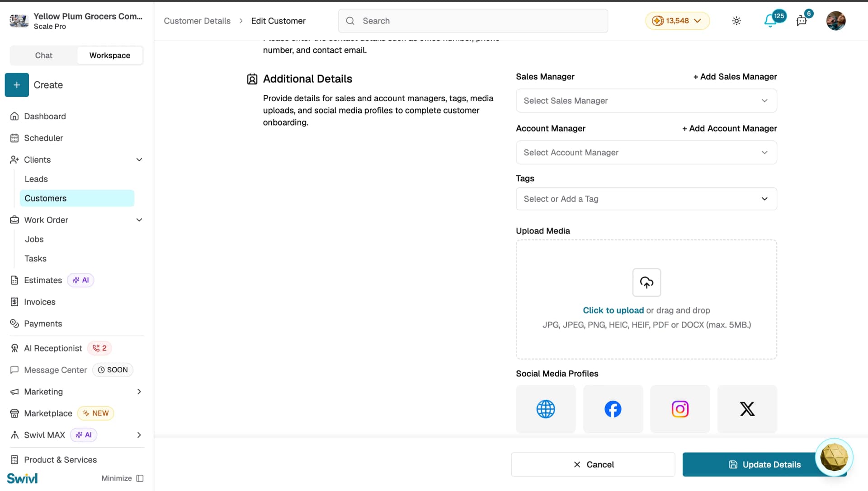Click the search magnifier icon

point(350,21)
